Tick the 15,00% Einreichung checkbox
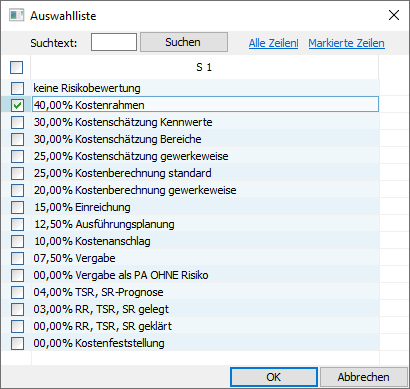The image size is (410, 389). (17, 207)
